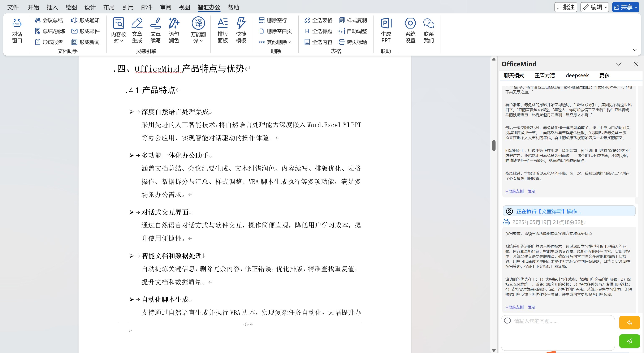644x353 pixels.
Task: Collapse the ribbon with the chevron
Action: (x=635, y=50)
